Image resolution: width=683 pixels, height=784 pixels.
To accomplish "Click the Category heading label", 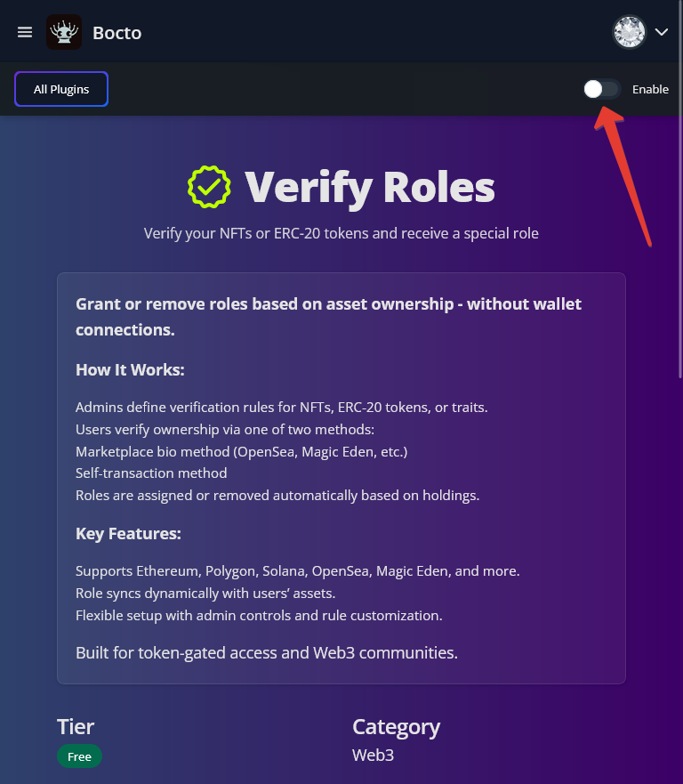I will 396,726.
